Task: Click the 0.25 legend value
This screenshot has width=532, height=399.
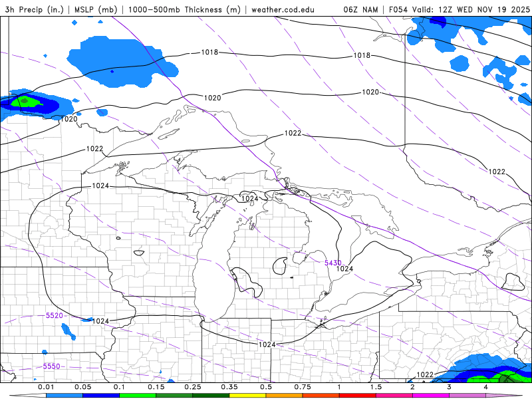Action: click(x=193, y=387)
